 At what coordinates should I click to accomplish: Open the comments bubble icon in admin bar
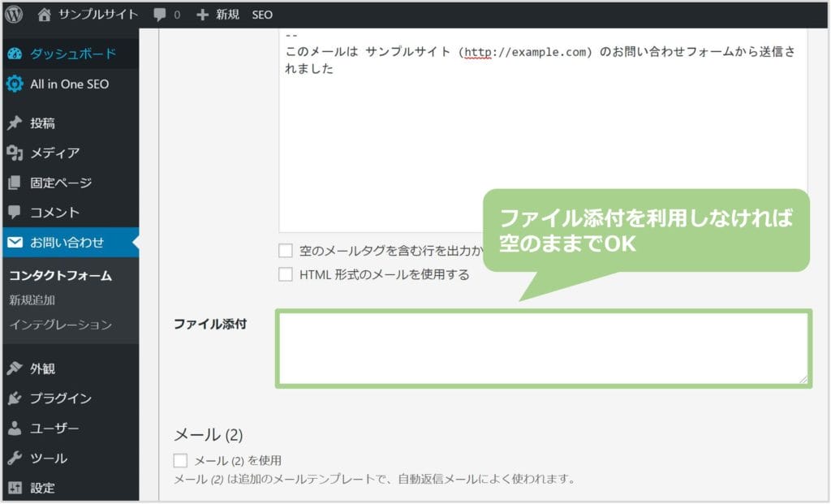(159, 15)
